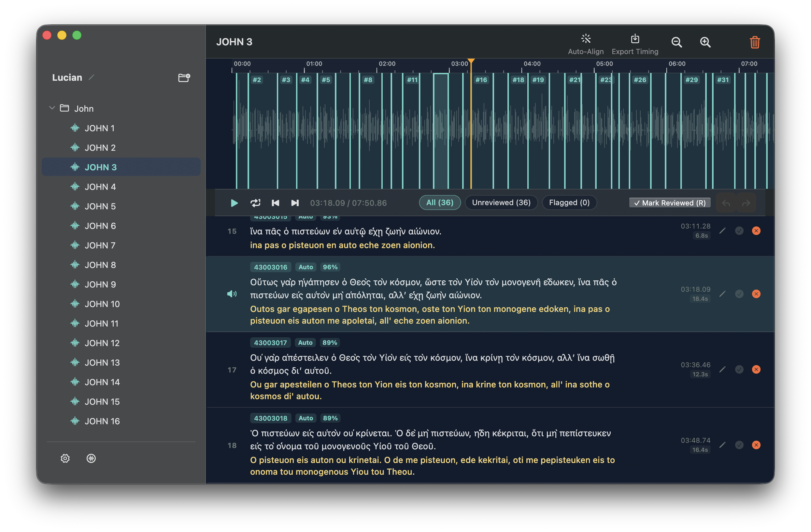Filter to Flagged (0)

(569, 203)
